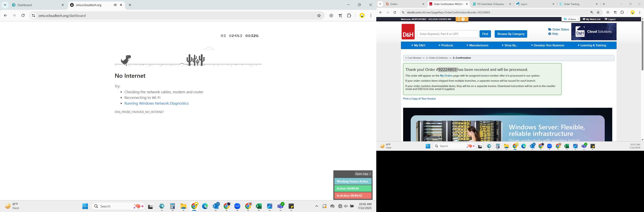Viewport: 644px width, 212px height.
Task: Open Outlook from the left taskbar
Action: (x=216, y=206)
